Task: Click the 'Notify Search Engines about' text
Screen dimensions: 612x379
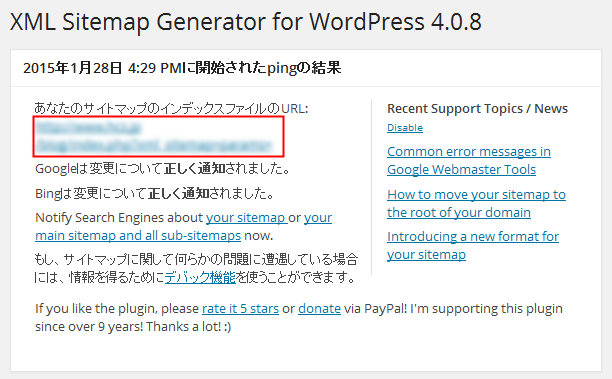Action: tap(119, 218)
